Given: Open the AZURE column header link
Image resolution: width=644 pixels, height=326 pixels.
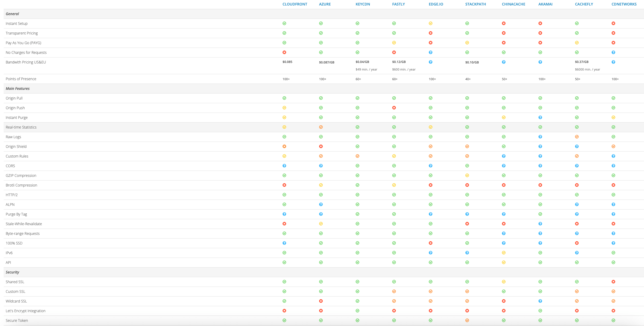Looking at the screenshot, I should pos(325,4).
